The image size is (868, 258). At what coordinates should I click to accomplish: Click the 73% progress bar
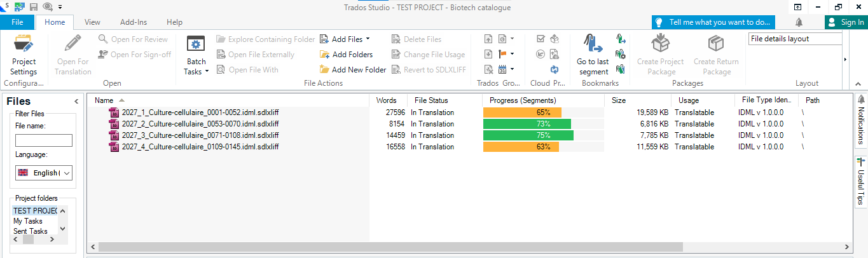527,124
